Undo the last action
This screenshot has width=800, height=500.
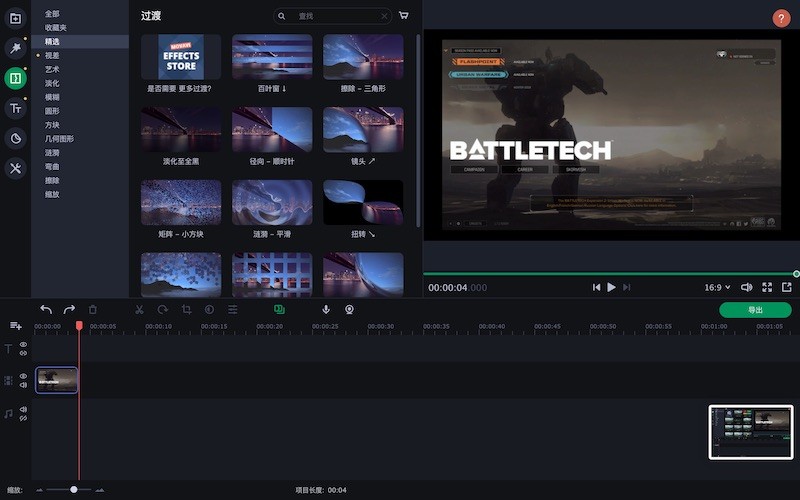coord(46,309)
